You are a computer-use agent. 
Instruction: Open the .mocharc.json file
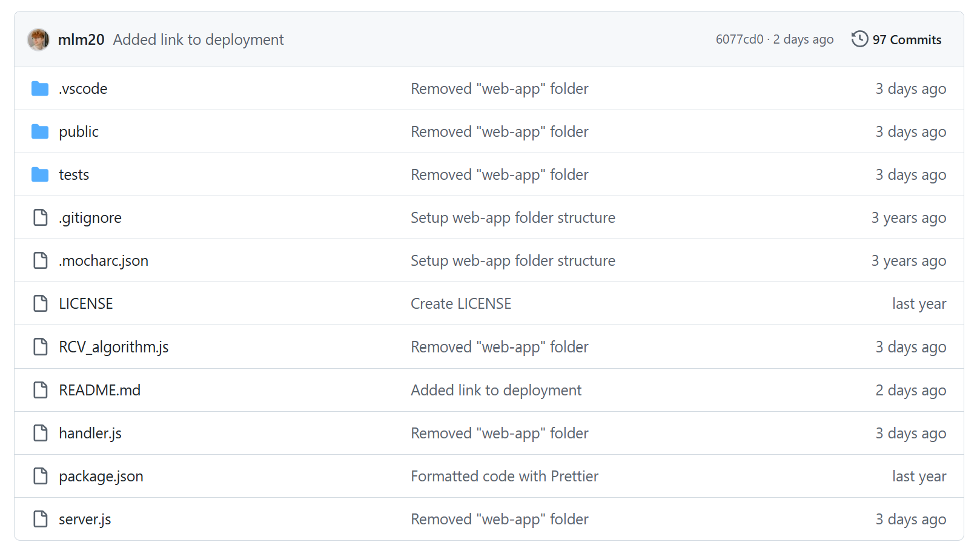(104, 261)
